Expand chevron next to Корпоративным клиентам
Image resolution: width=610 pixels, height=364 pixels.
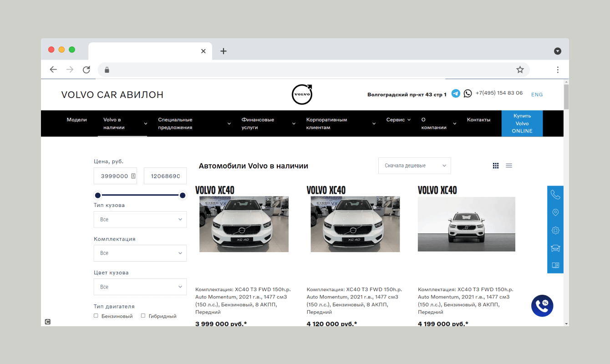coord(374,124)
